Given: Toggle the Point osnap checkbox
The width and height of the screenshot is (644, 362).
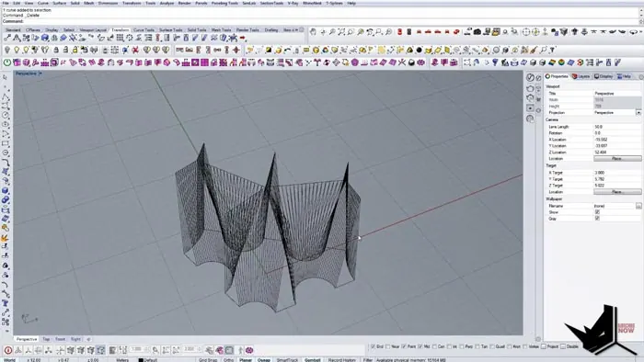Looking at the screenshot, I should coord(404,346).
